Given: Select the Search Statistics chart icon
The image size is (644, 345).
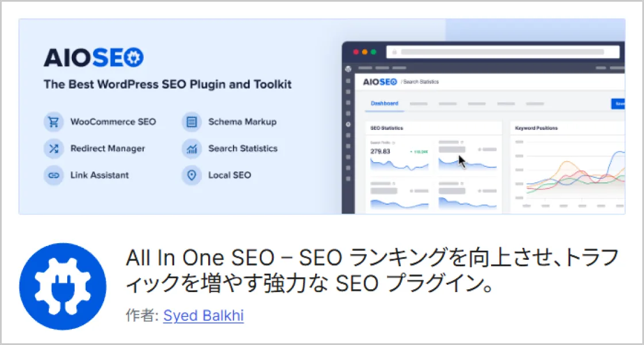Looking at the screenshot, I should (191, 148).
